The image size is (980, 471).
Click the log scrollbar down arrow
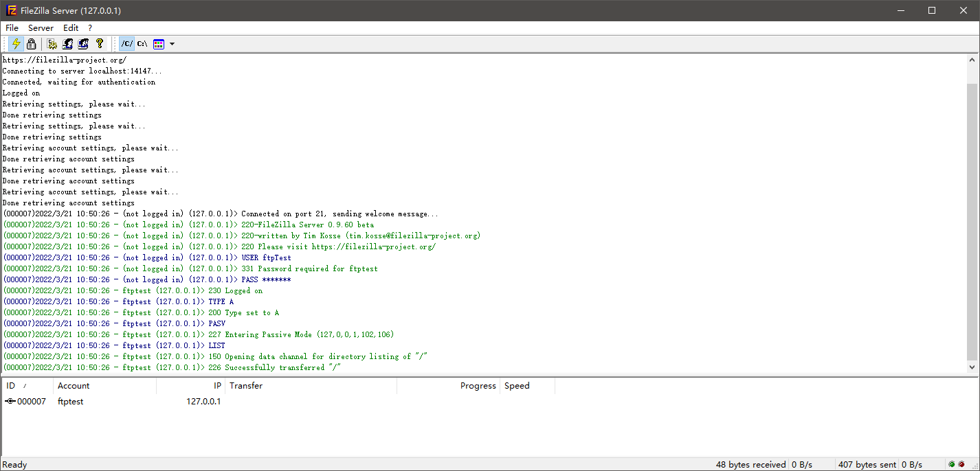(x=972, y=368)
